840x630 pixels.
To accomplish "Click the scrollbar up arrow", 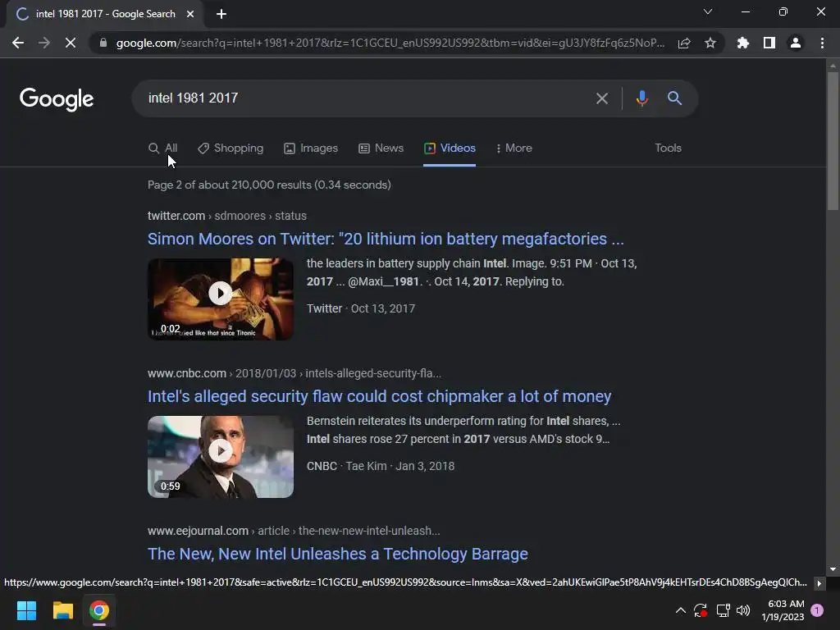I will [833, 66].
